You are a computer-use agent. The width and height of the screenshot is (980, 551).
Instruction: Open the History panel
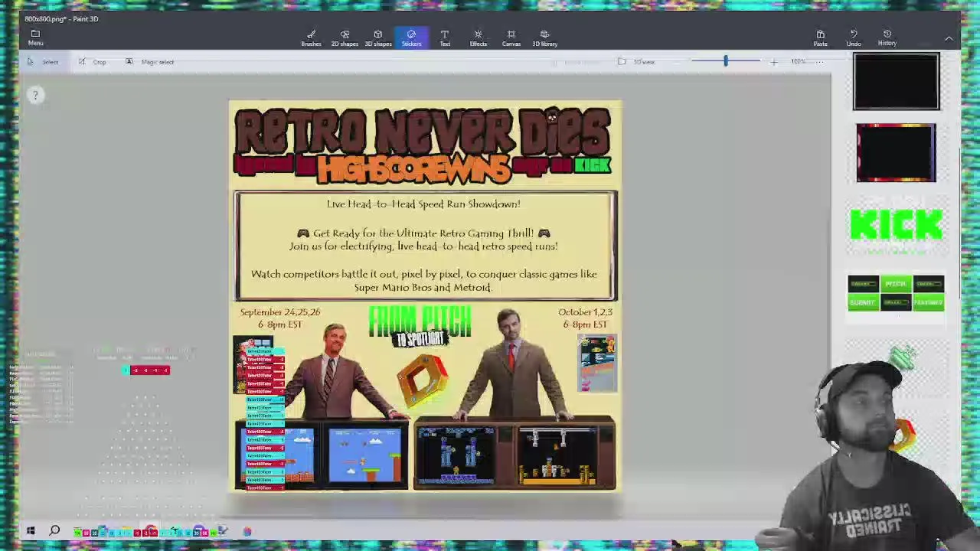click(887, 38)
